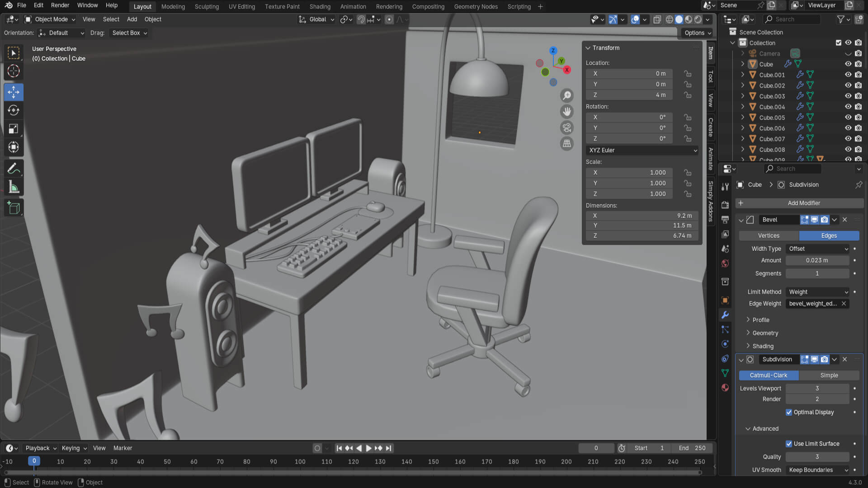The width and height of the screenshot is (868, 488).
Task: Choose the Annotate pencil tool
Action: tap(14, 169)
